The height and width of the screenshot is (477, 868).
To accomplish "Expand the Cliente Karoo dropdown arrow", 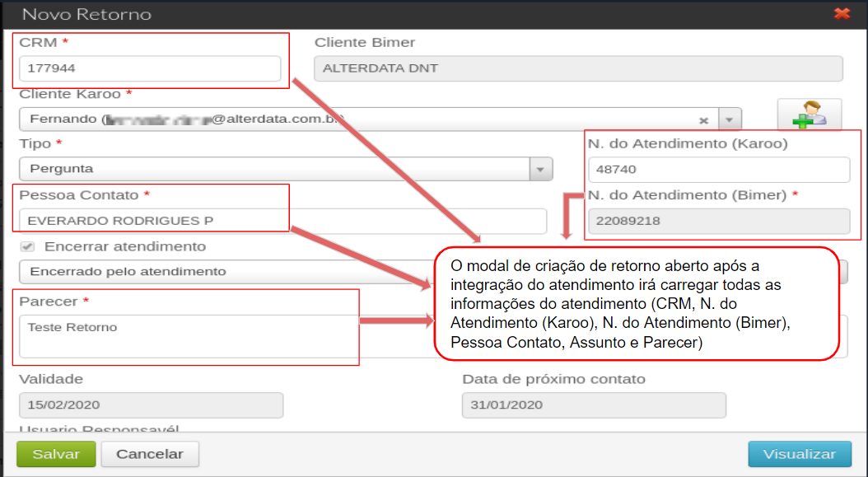I will click(x=730, y=119).
